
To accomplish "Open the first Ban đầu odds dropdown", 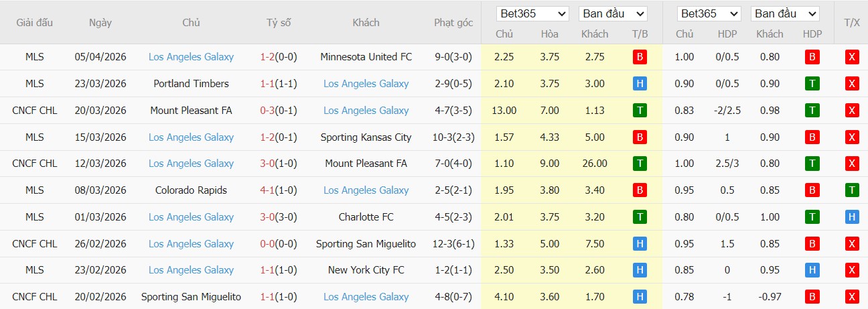I will (x=613, y=13).
